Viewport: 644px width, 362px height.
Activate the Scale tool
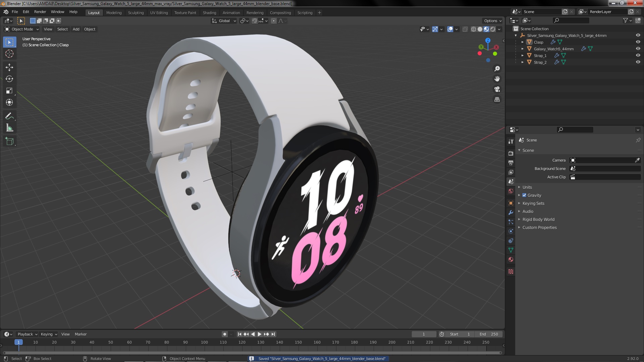pos(9,91)
